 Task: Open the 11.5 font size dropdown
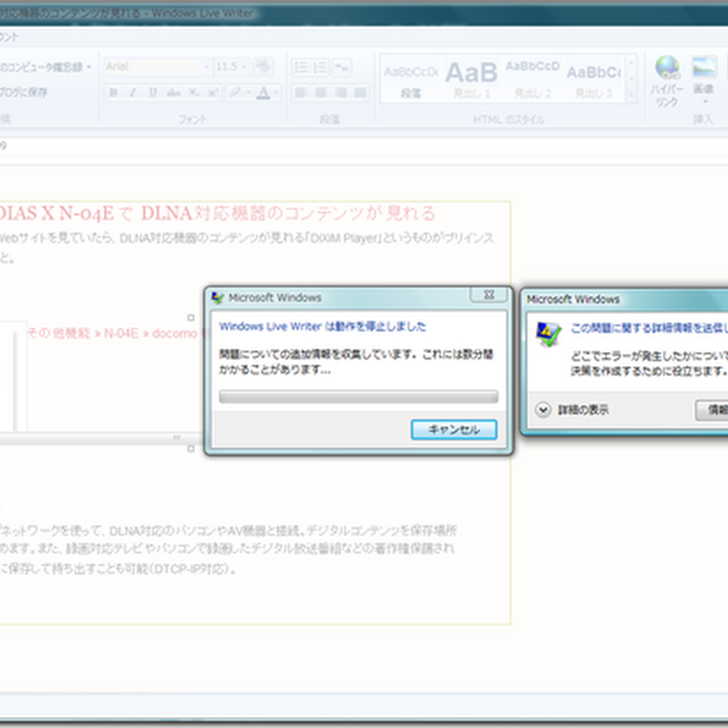tap(244, 66)
